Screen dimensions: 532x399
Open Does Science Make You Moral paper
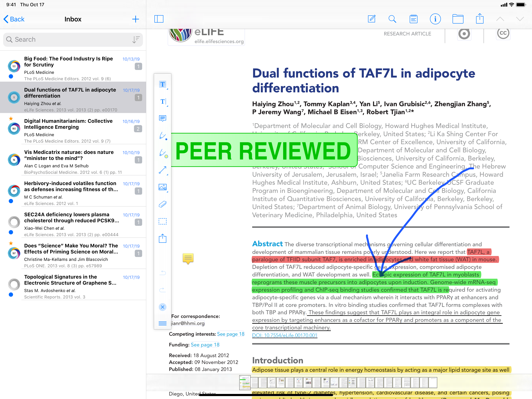click(73, 253)
